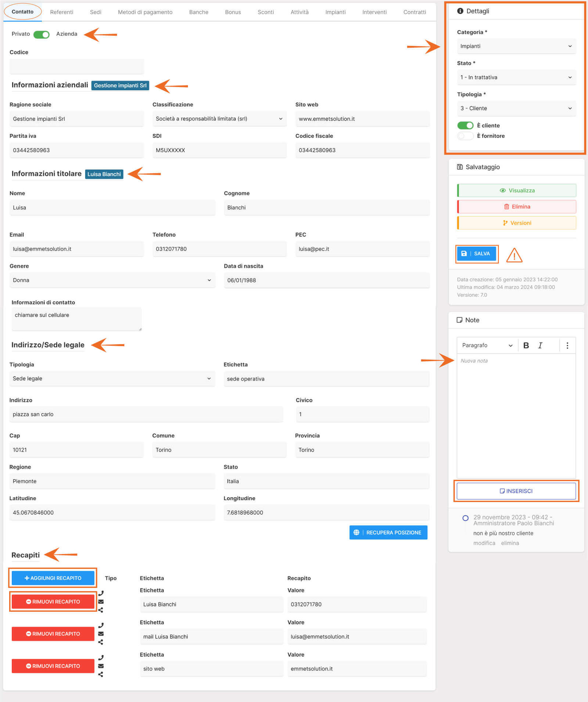Disable the È cliente toggle

coord(465,126)
